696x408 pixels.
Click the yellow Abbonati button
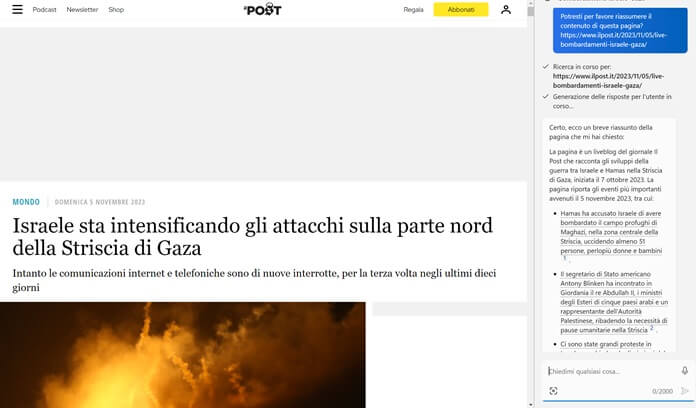[x=461, y=9]
